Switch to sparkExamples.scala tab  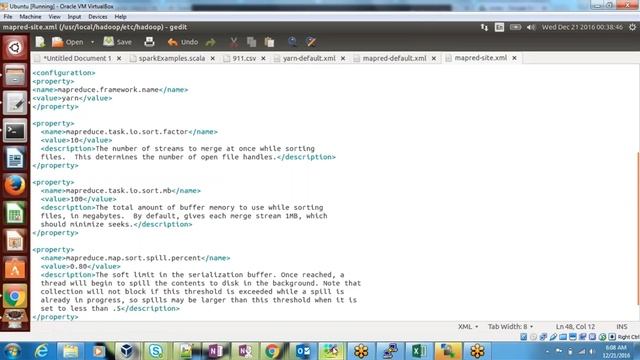(x=172, y=58)
